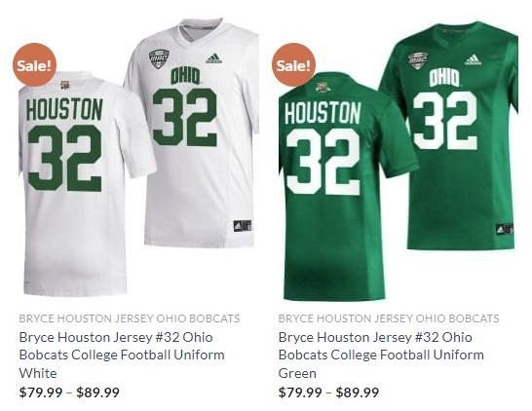Open the green Houston #32 jersey image

[x=399, y=161]
